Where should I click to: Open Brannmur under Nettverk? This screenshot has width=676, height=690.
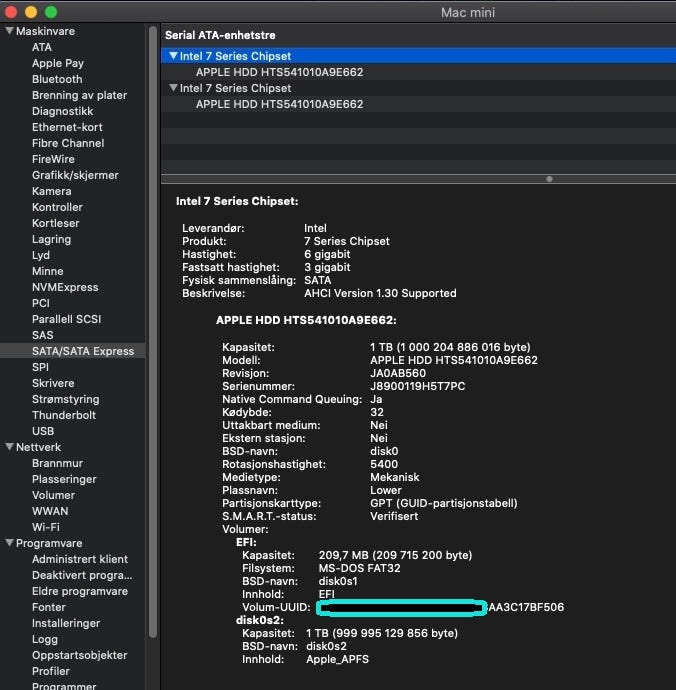57,463
